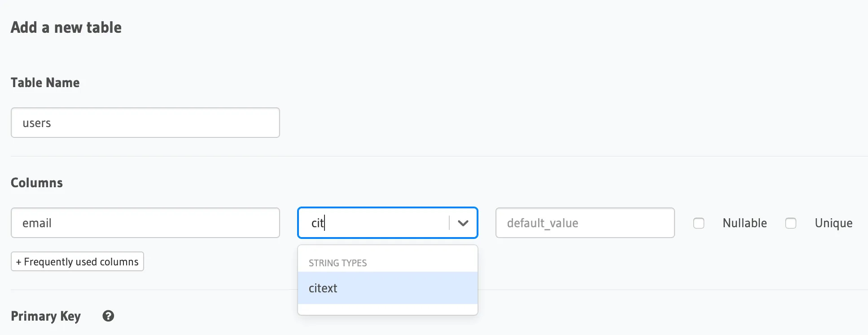
Task: Focus the Table Name field containing users
Action: [x=145, y=123]
